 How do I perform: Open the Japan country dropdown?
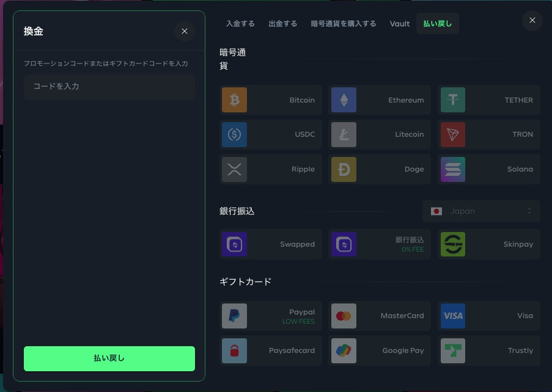[481, 211]
